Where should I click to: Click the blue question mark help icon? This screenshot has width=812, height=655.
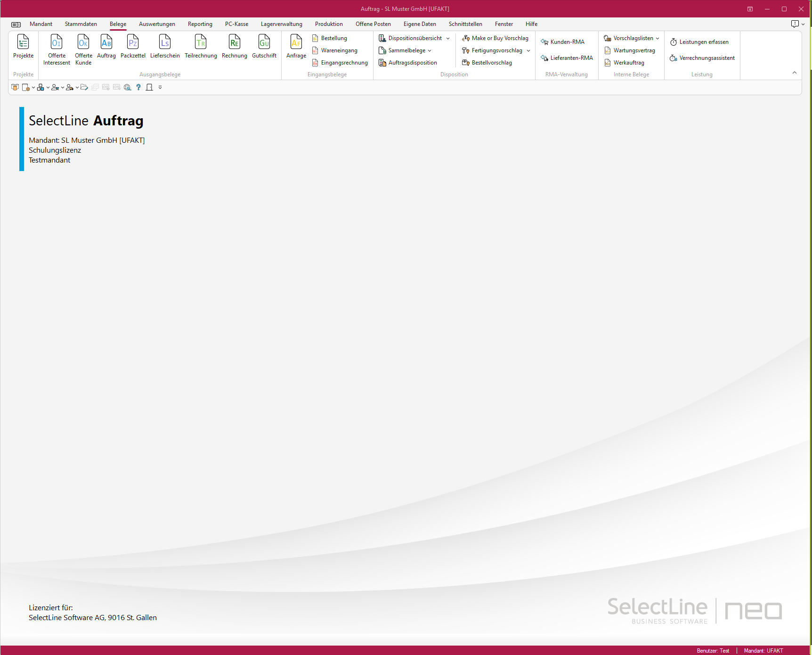pos(138,87)
